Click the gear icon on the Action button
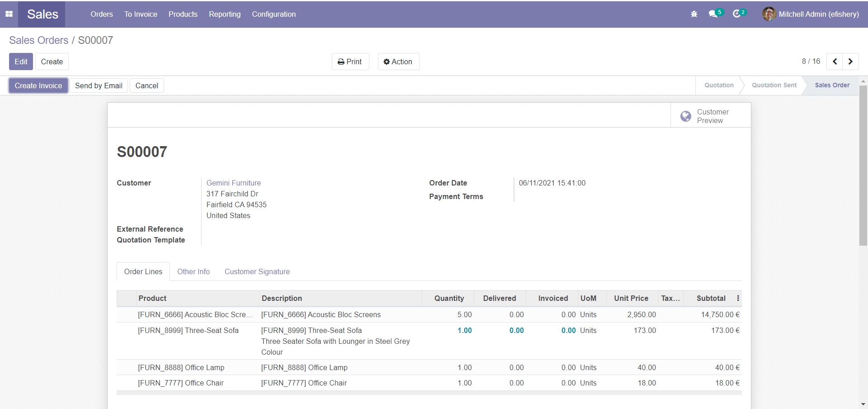Screen dimensions: 868x409 click(387, 62)
